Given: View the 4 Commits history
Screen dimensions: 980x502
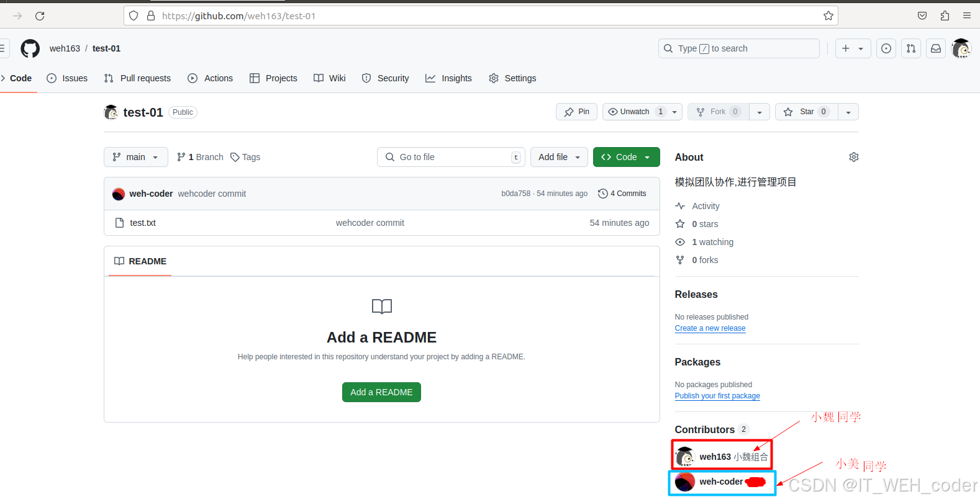Looking at the screenshot, I should click(x=622, y=194).
